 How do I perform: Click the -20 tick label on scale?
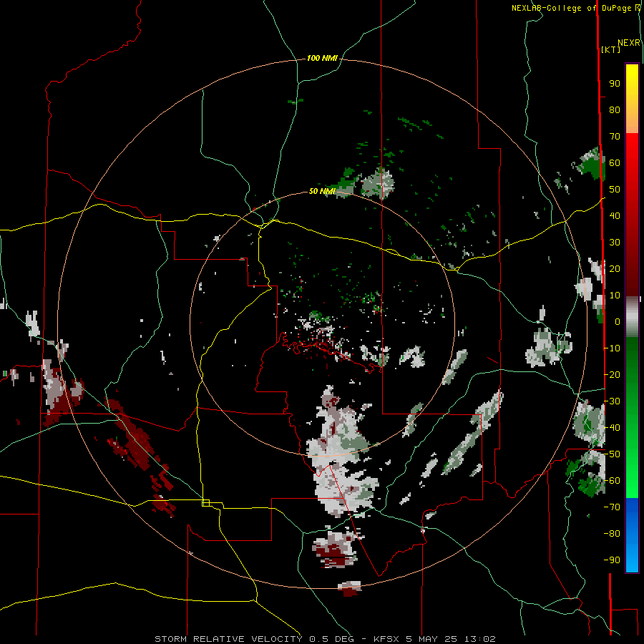pos(612,374)
